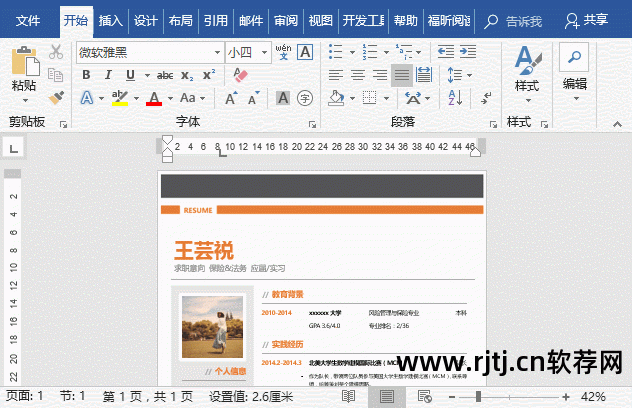632x408 pixels.
Task: Click the 告诉我 search box
Action: click(514, 21)
